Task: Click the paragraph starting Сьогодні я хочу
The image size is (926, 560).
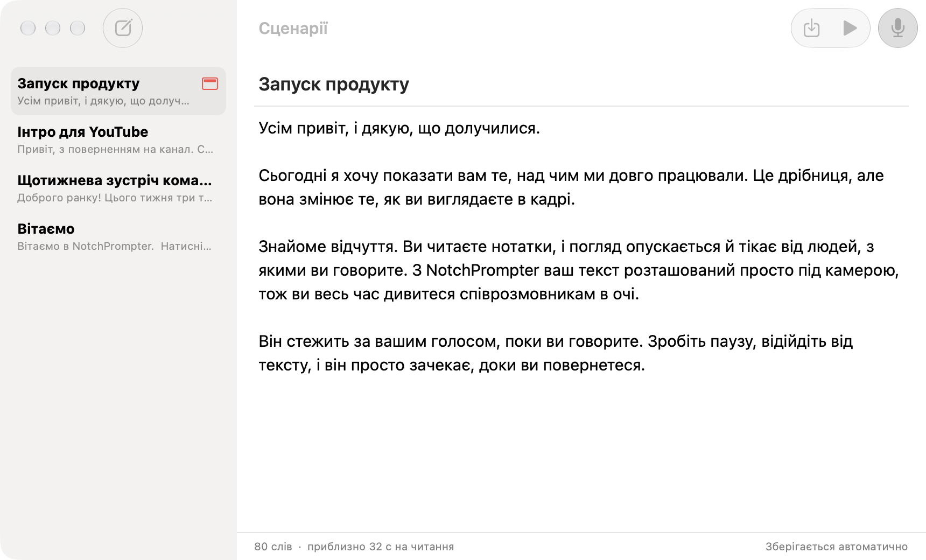Action: (571, 187)
